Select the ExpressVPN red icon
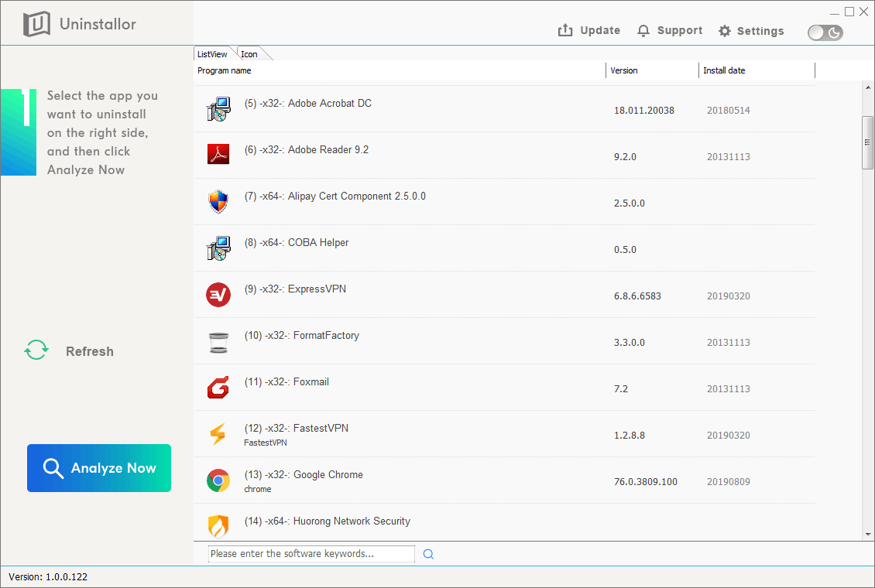Screen dimensions: 875x588 click(x=218, y=294)
